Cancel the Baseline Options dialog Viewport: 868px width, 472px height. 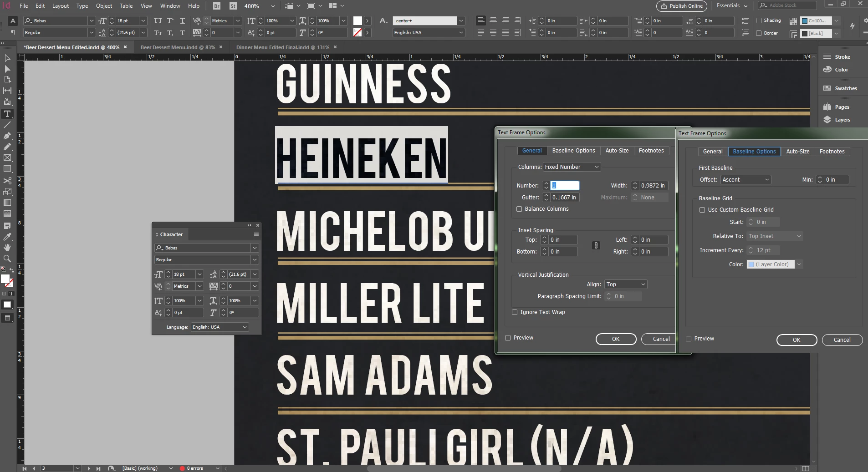842,340
